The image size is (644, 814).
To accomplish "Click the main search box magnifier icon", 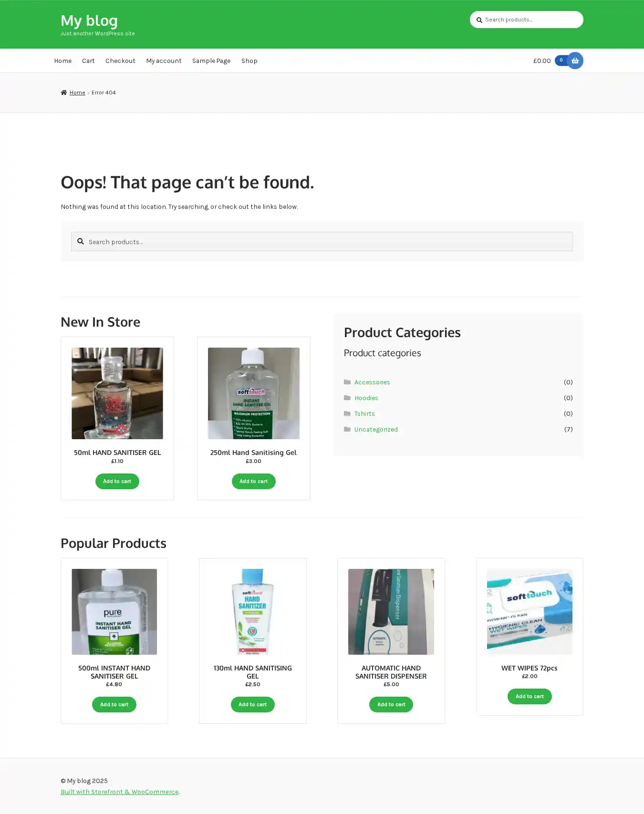I will click(x=81, y=242).
